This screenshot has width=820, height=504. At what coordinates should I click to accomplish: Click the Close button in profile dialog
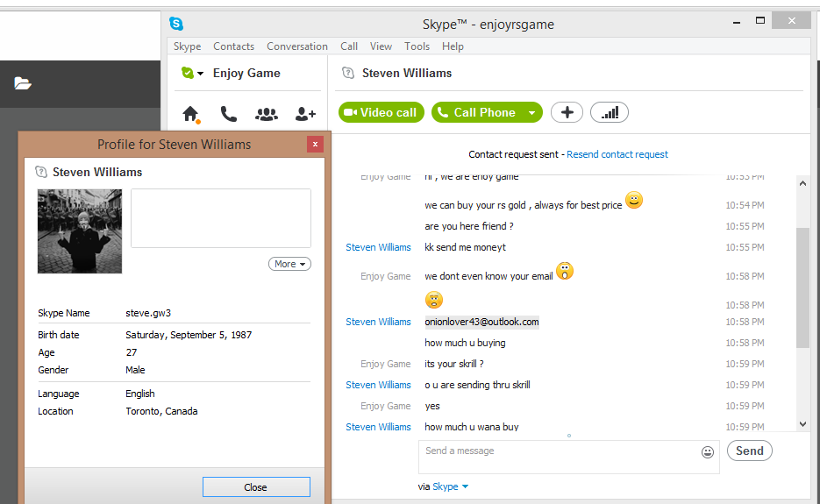[x=256, y=486]
